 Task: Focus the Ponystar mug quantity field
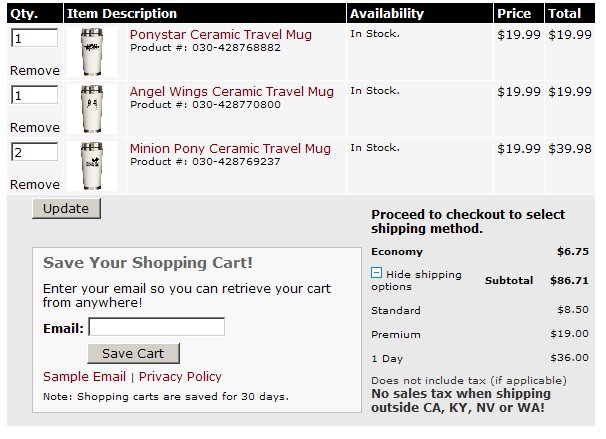click(35, 38)
